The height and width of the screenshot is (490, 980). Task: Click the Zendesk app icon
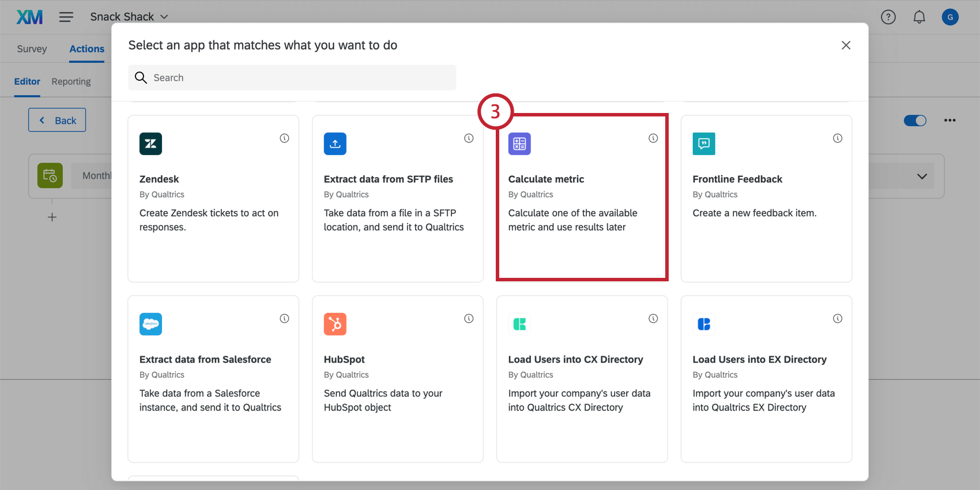point(150,144)
